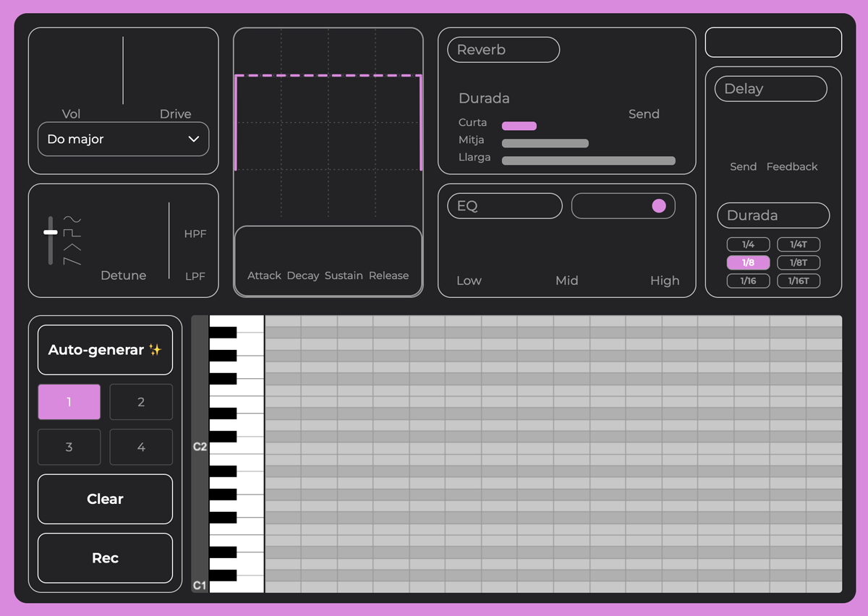
Task: Switch to pattern slot 2
Action: click(x=141, y=402)
